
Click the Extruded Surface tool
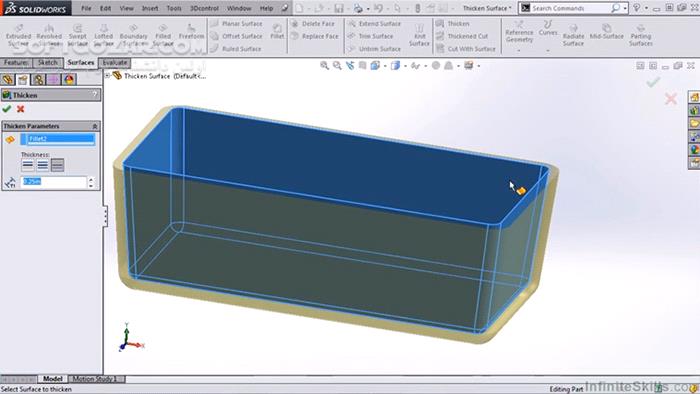19,35
